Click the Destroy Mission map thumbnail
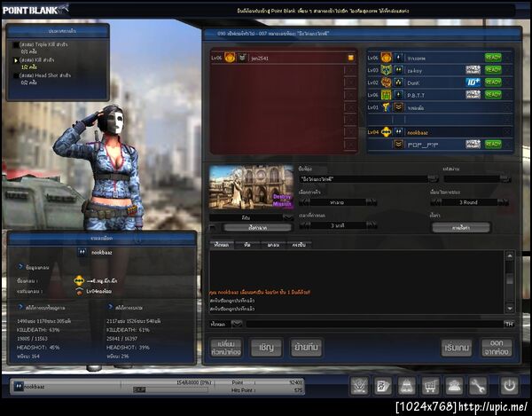 pyautogui.click(x=252, y=188)
